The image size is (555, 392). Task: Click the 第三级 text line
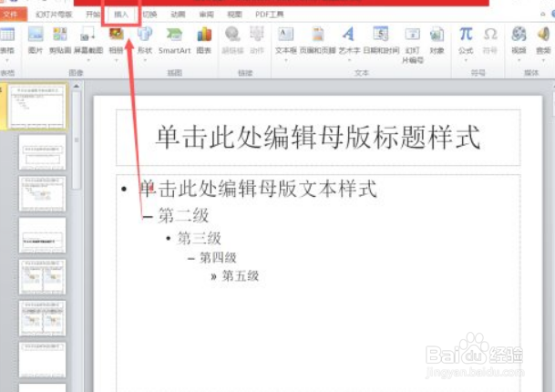199,238
